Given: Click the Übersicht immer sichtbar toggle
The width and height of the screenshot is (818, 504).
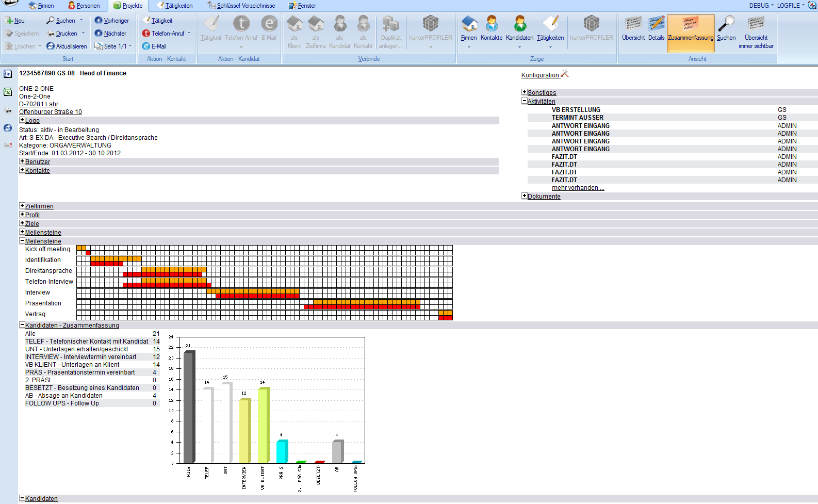Looking at the screenshot, I should pyautogui.click(x=756, y=31).
